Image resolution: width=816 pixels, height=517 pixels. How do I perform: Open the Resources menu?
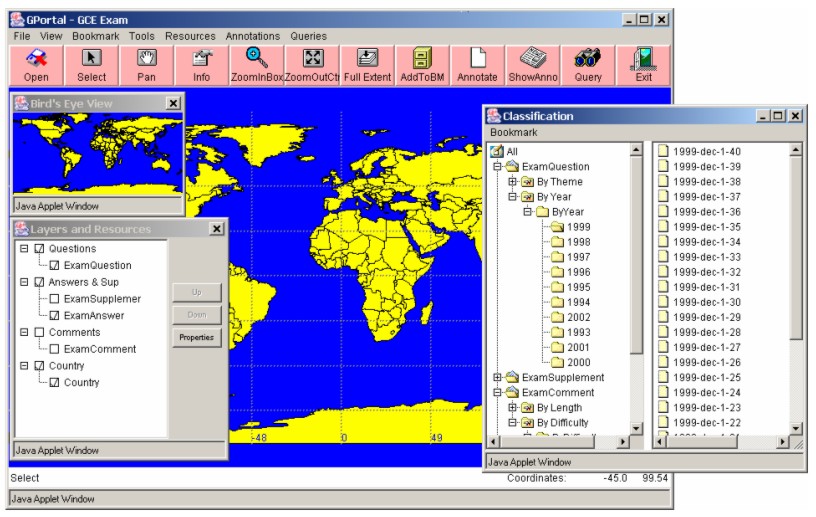pyautogui.click(x=190, y=36)
